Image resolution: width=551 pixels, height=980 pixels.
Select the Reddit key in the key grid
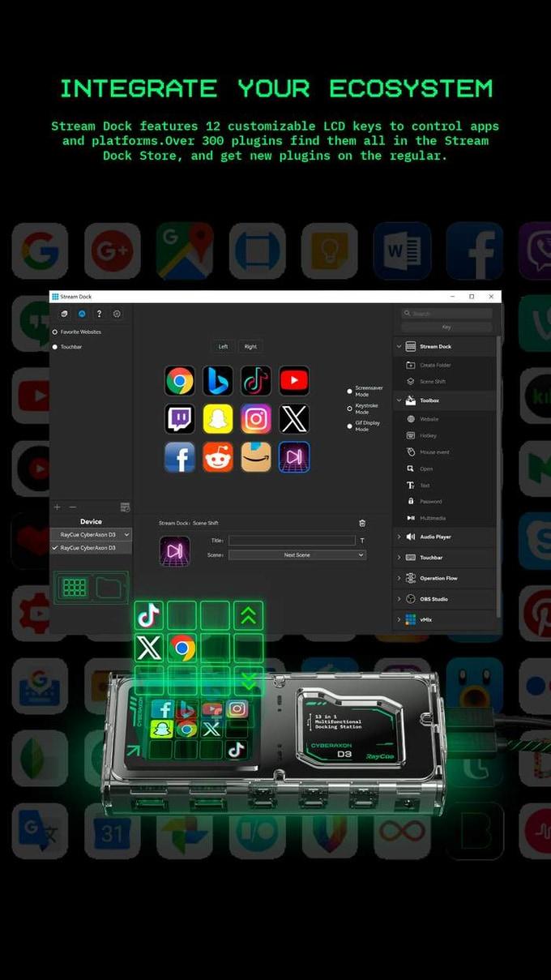[x=217, y=456]
